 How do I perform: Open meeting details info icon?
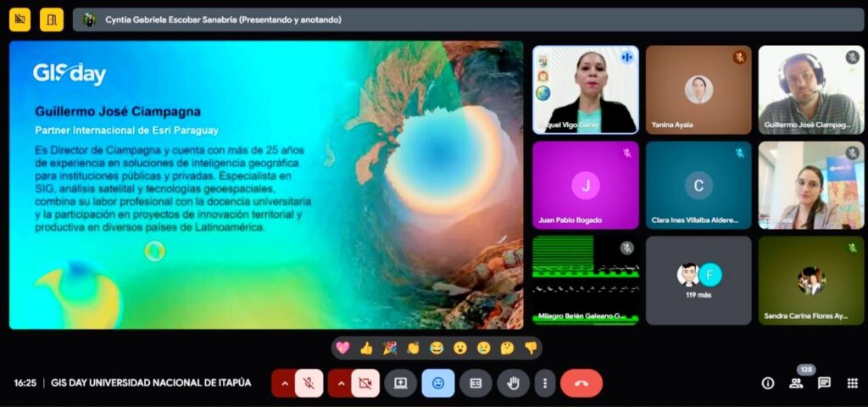click(768, 383)
